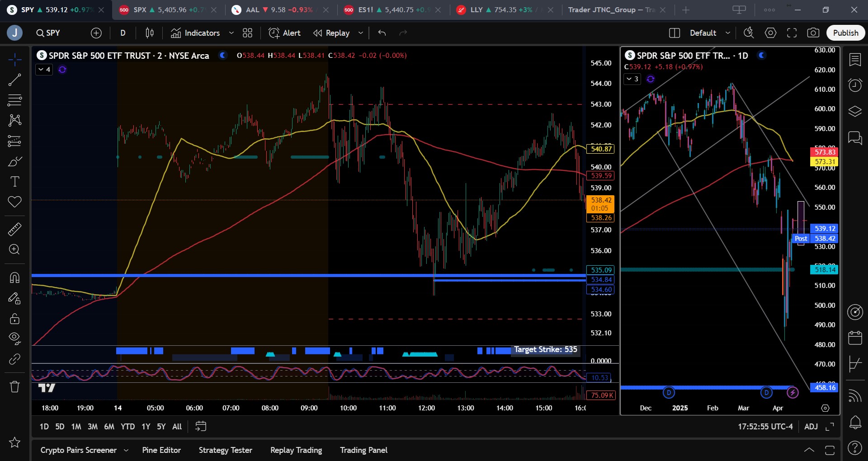Take a chart snapshot with camera icon
The width and height of the screenshot is (868, 461).
[x=813, y=33]
